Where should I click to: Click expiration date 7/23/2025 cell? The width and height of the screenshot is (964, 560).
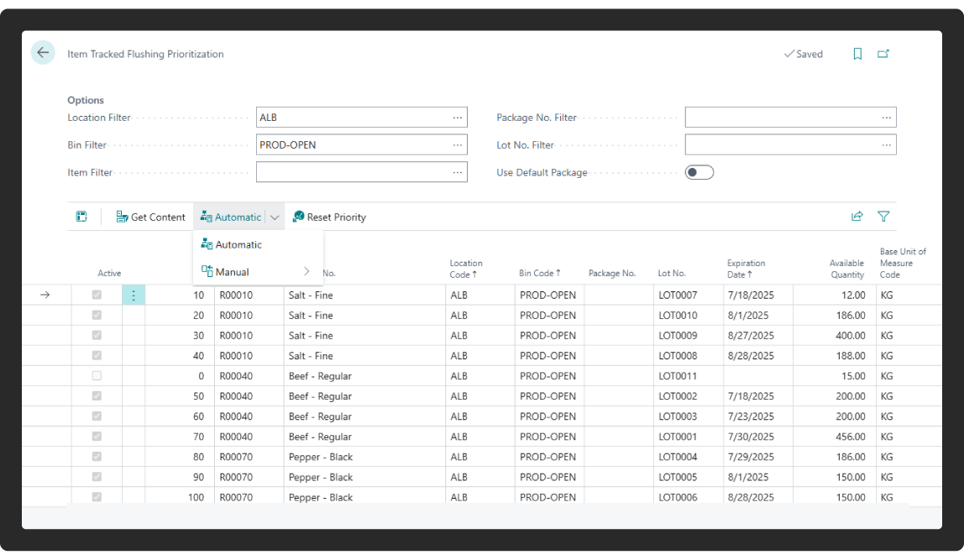758,416
